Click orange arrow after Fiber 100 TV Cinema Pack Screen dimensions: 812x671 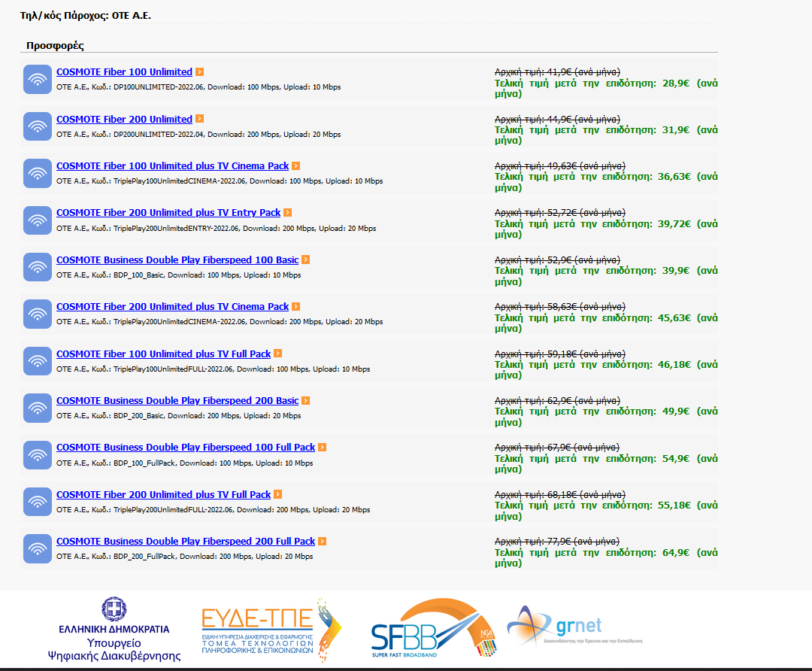point(295,165)
